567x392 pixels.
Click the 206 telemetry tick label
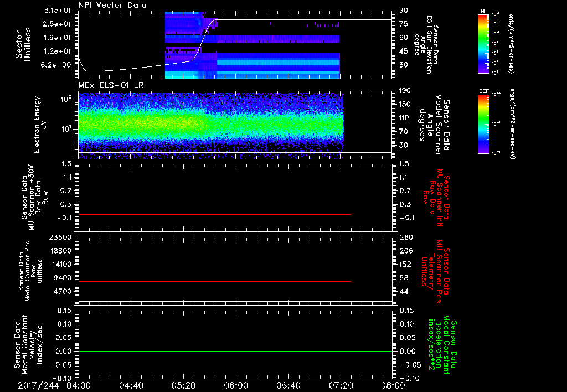coord(405,251)
